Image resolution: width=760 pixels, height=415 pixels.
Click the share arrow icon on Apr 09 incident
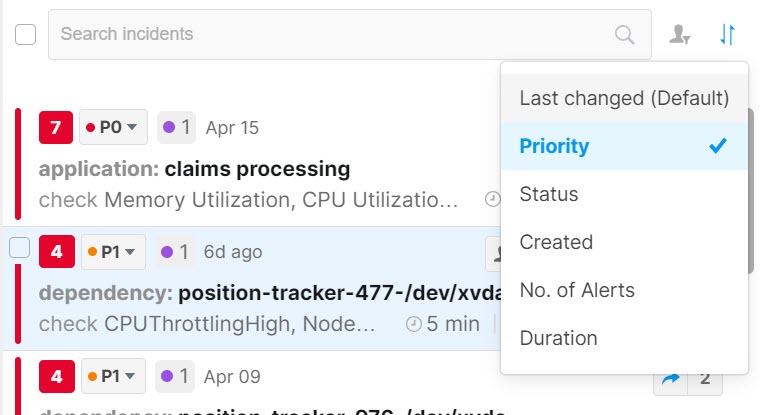670,378
